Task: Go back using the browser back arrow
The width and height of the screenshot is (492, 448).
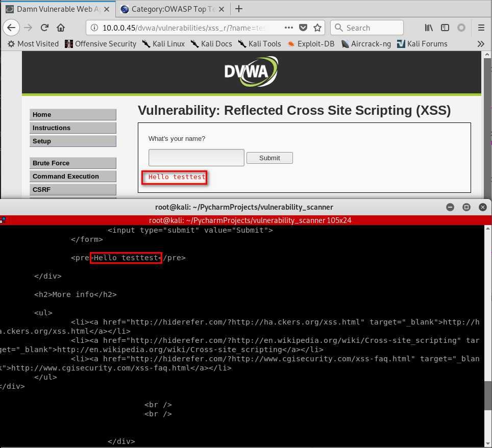Action: pos(11,28)
